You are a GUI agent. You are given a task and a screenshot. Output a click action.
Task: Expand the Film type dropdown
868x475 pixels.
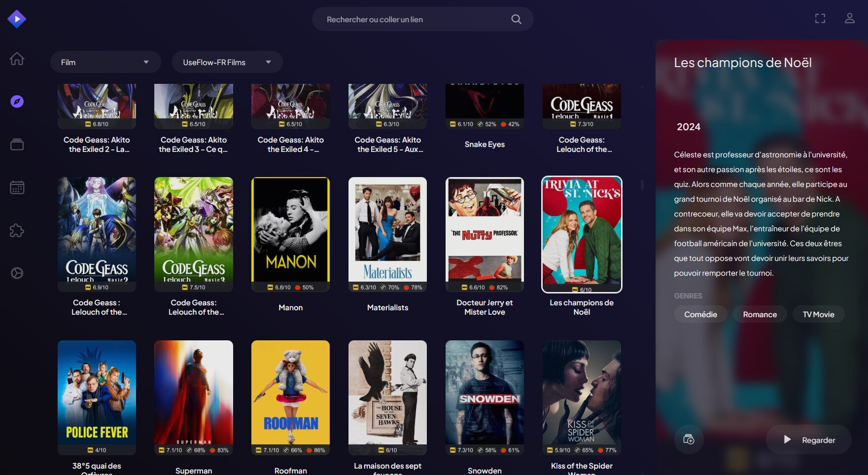105,62
